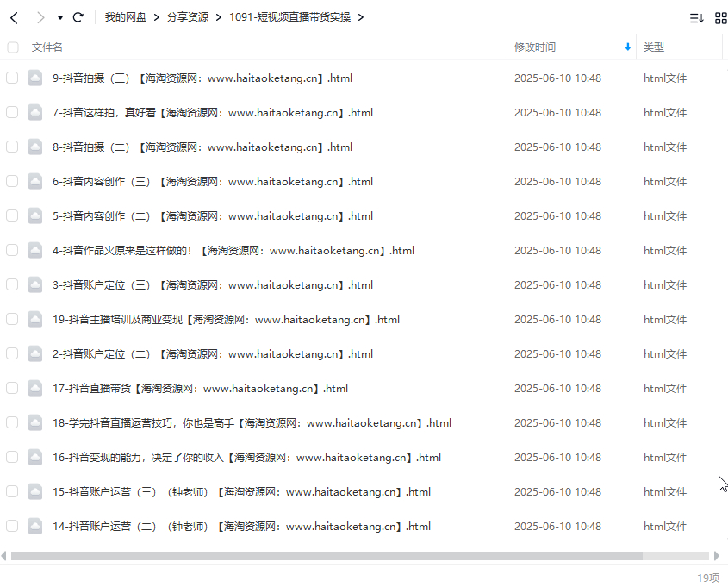Check the box for 19-抖音主播培训及商业变现 file
This screenshot has width=728, height=587.
[12, 319]
